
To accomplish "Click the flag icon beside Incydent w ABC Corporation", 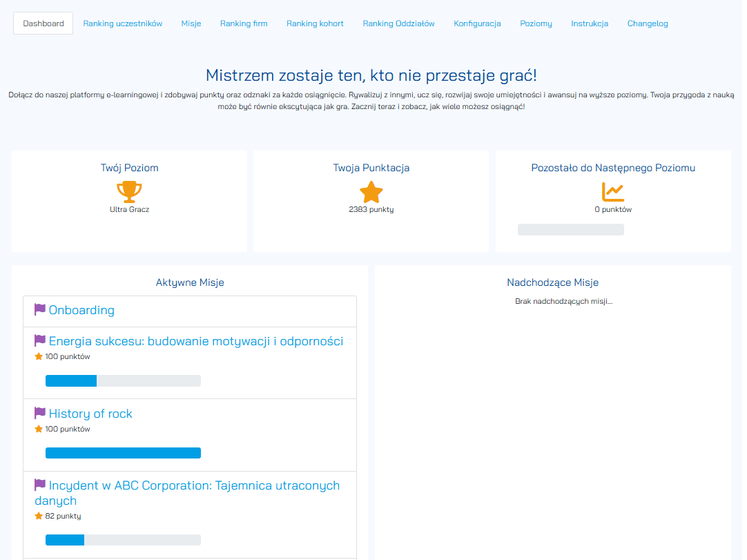I will [x=40, y=485].
